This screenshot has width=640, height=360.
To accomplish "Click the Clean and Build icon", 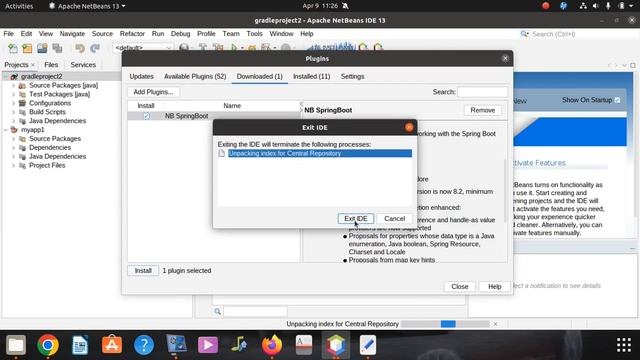I will (x=218, y=48).
